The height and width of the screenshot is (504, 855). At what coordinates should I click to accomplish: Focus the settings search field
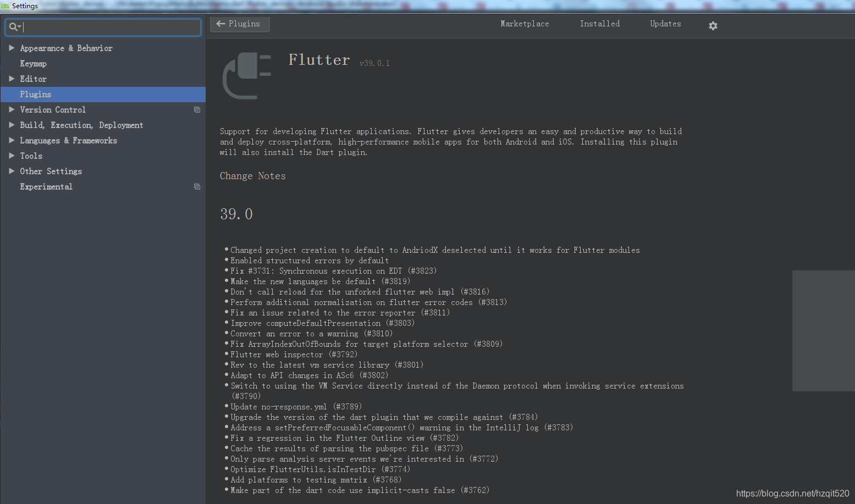[x=103, y=27]
